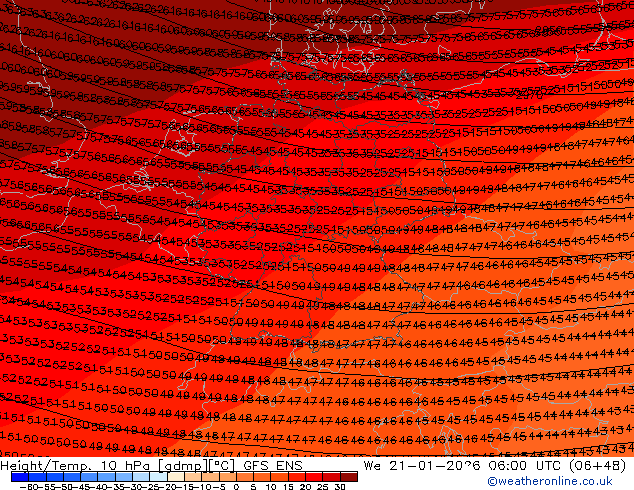Viewport: 634px width, 490px height.
Task: Pick the legend swatch between 0 and 5
Action: click(x=245, y=477)
